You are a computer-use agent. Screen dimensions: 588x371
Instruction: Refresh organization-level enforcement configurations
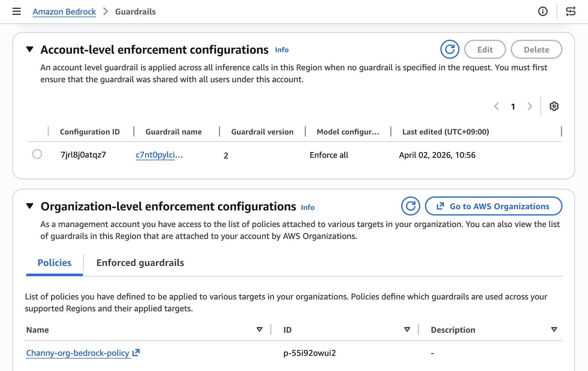coord(410,206)
